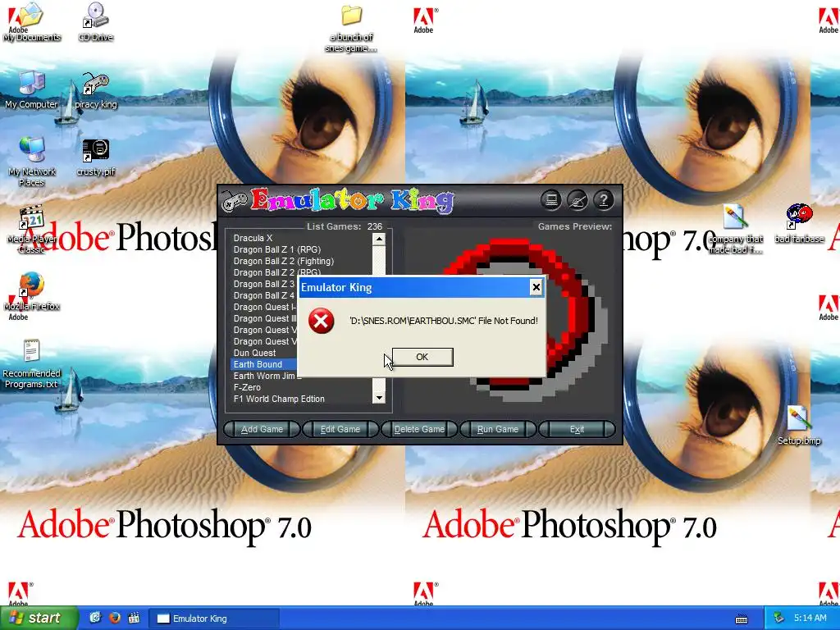This screenshot has height=630, width=840.
Task: Open bad fanbase desktop shortcut
Action: 799,224
